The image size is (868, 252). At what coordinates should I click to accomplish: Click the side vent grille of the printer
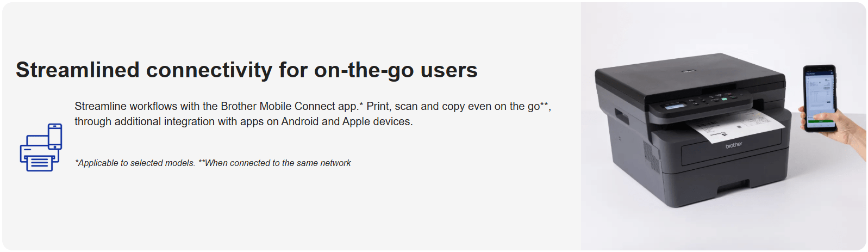(x=652, y=158)
